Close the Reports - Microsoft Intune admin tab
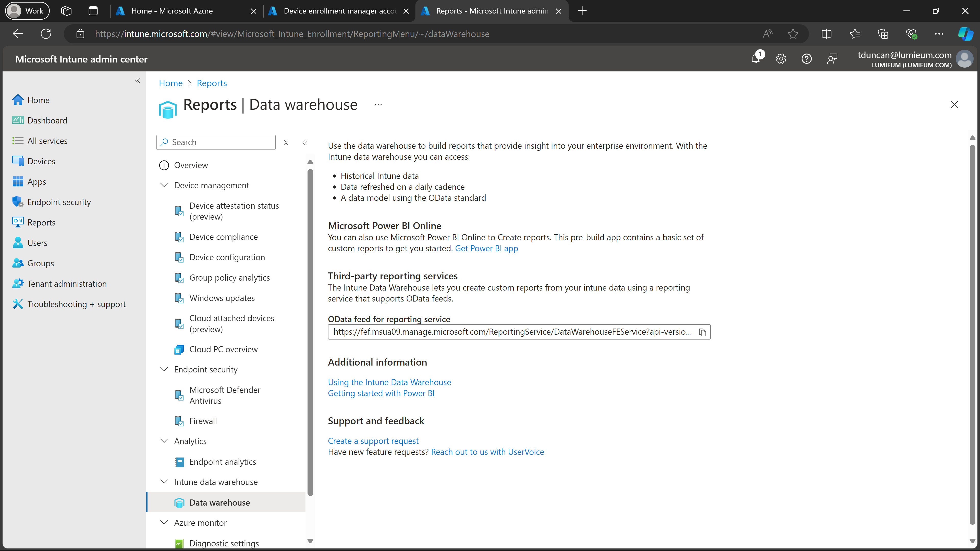 [558, 11]
